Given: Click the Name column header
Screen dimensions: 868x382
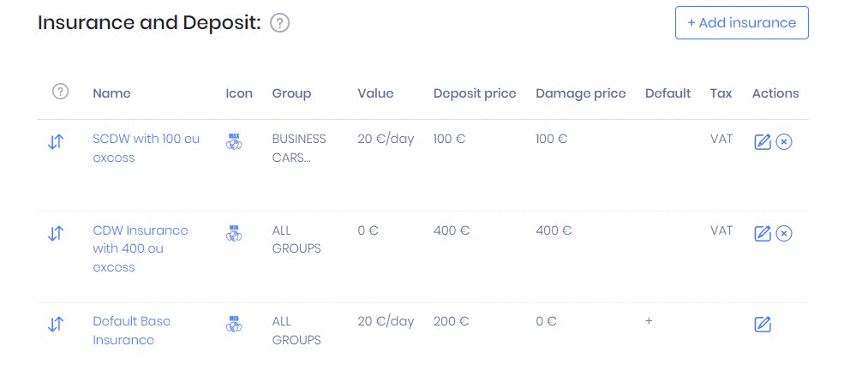Looking at the screenshot, I should (111, 93).
